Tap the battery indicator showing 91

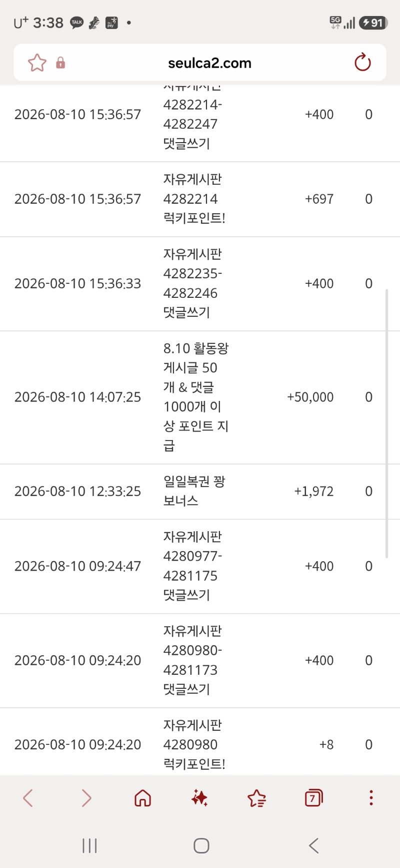coord(373,23)
